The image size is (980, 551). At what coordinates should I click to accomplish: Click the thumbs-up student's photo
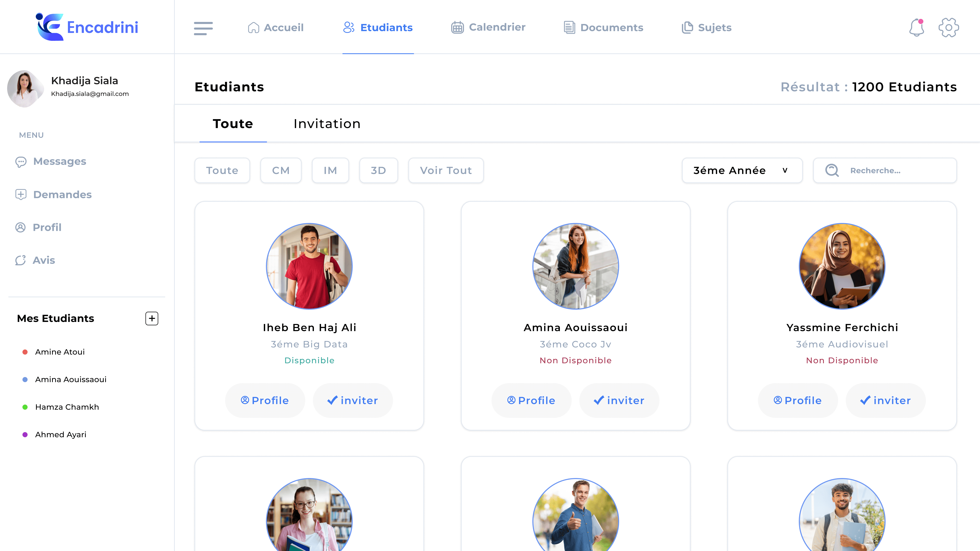click(575, 515)
